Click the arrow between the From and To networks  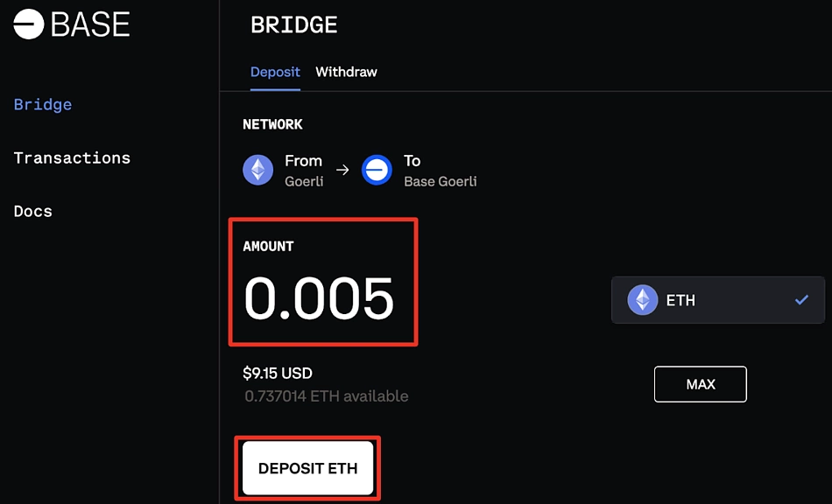point(342,170)
